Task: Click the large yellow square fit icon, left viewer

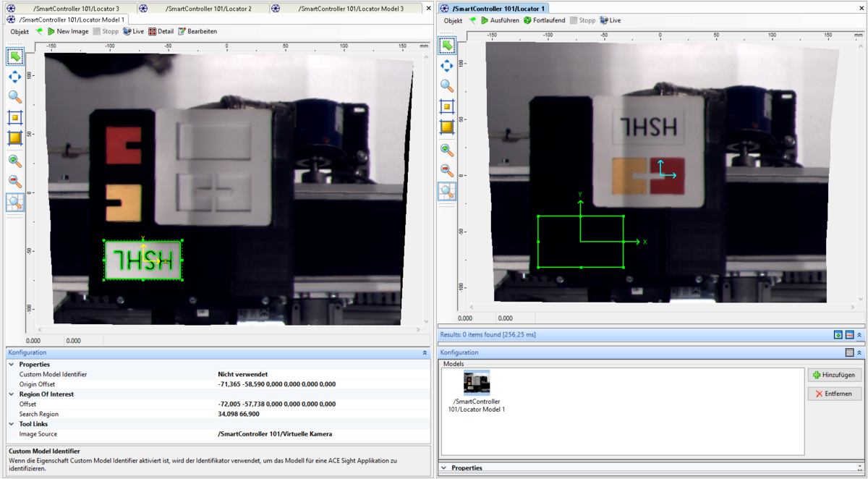Action: pyautogui.click(x=14, y=138)
